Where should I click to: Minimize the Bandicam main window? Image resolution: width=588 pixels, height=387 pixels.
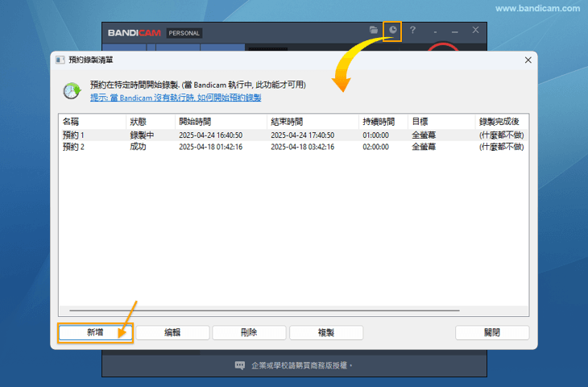[455, 32]
